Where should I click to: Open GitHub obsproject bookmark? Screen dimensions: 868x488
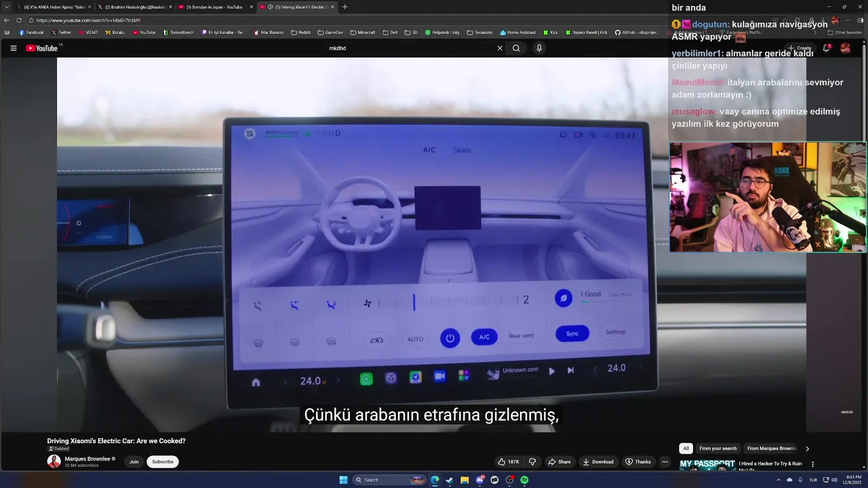(636, 32)
